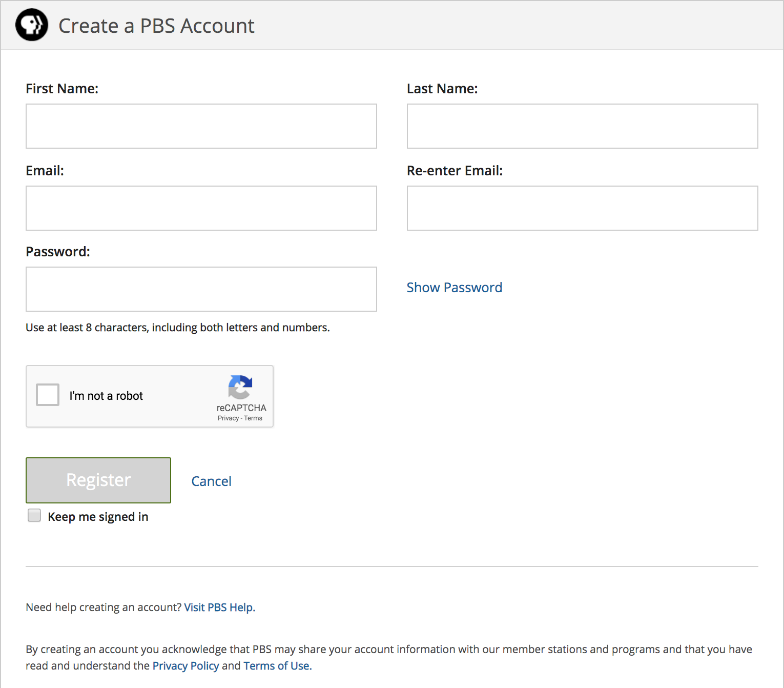Click inside the Password field

(201, 289)
